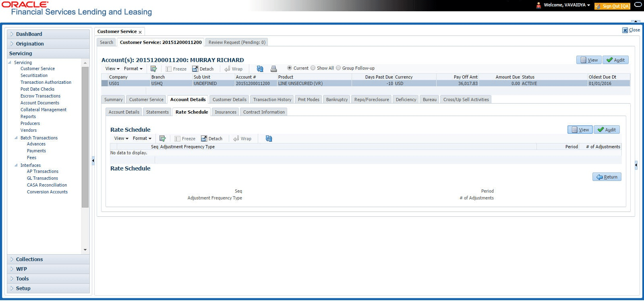Open the Pmt Modes tab
The width and height of the screenshot is (644, 301).
pos(309,100)
